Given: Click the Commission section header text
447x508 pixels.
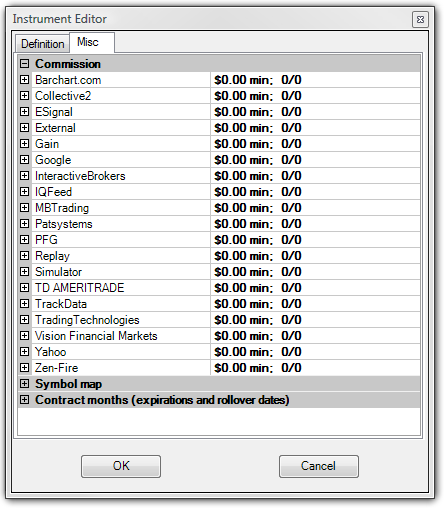Looking at the screenshot, I should click(x=68, y=64).
